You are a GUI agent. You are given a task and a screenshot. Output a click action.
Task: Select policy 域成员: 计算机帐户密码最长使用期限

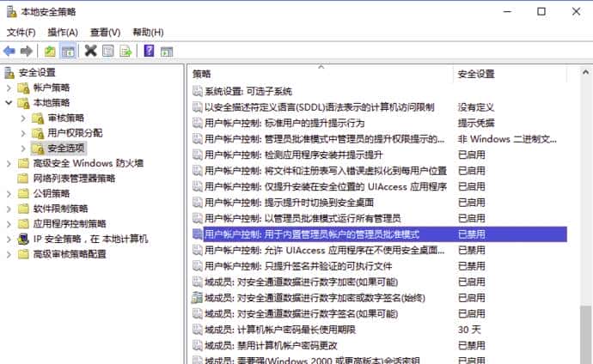pos(280,330)
